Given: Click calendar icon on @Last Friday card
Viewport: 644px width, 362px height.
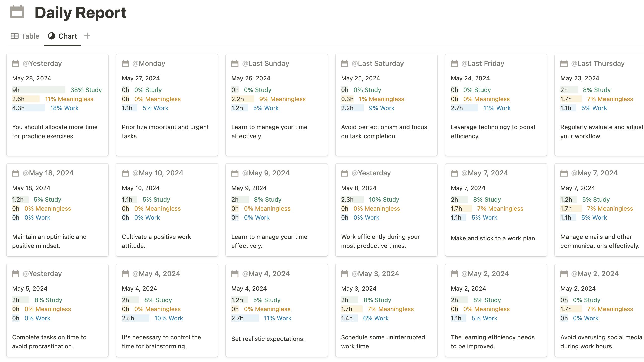Looking at the screenshot, I should (x=454, y=64).
